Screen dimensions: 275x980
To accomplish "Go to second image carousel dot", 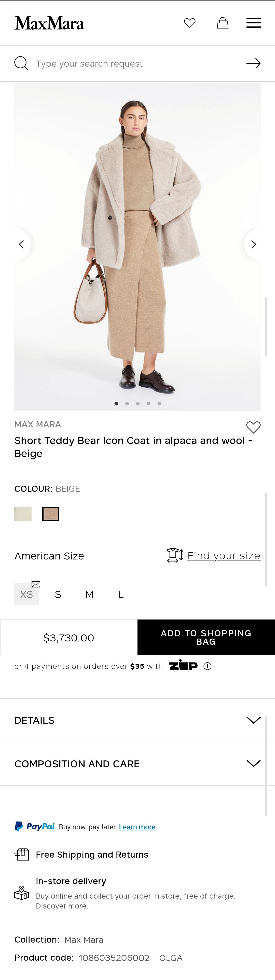I will pos(127,404).
